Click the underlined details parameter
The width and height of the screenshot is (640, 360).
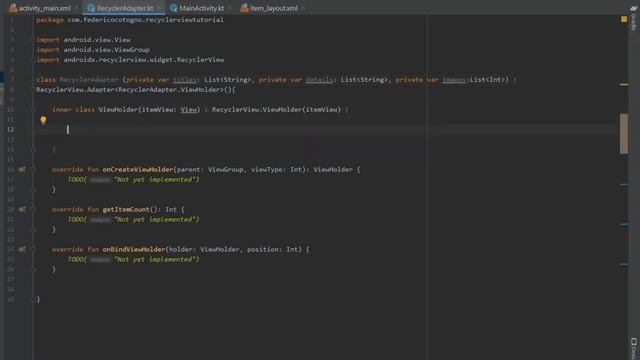coord(319,80)
